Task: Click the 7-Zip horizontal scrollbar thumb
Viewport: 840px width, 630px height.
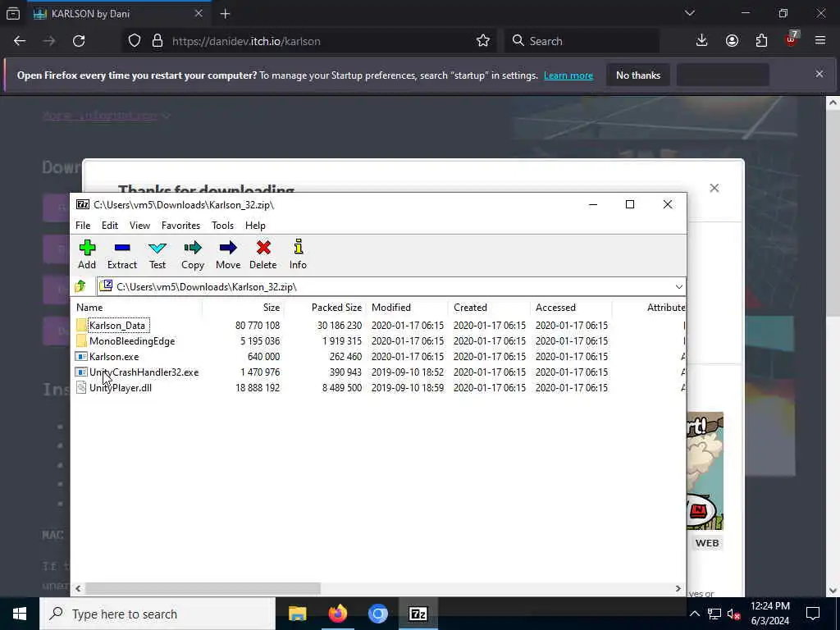Action: tap(203, 588)
